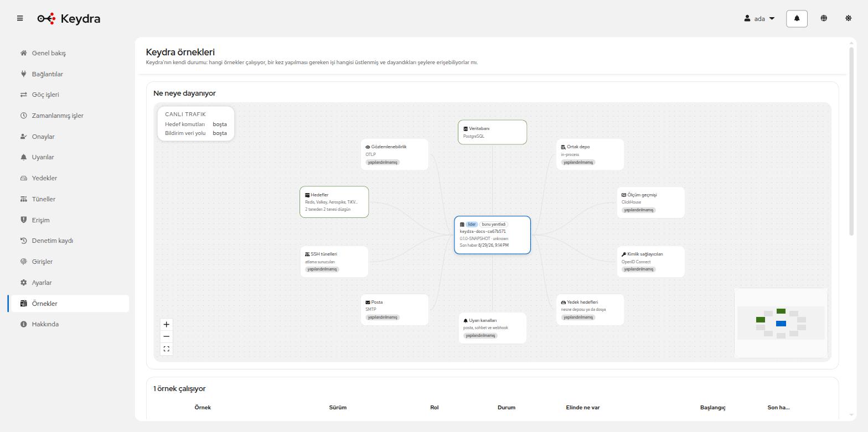Image resolution: width=868 pixels, height=432 pixels.
Task: Fit the graph to view
Action: pyautogui.click(x=166, y=349)
